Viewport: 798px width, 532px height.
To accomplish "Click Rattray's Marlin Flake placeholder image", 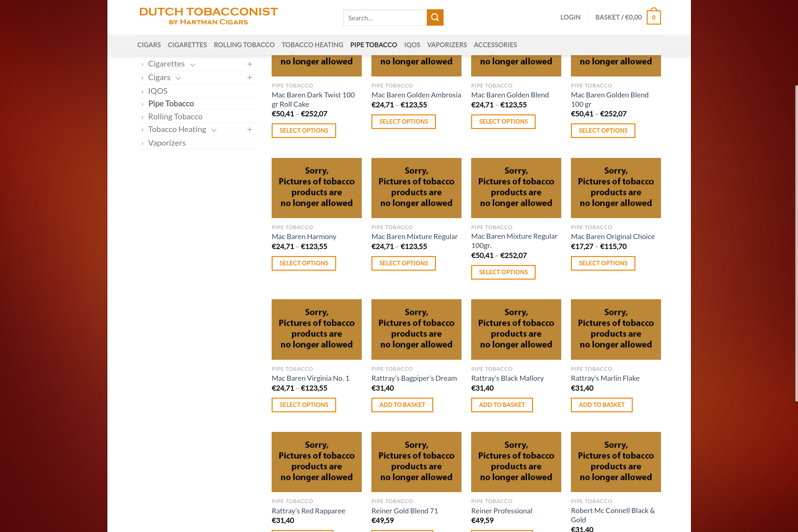I will [616, 330].
